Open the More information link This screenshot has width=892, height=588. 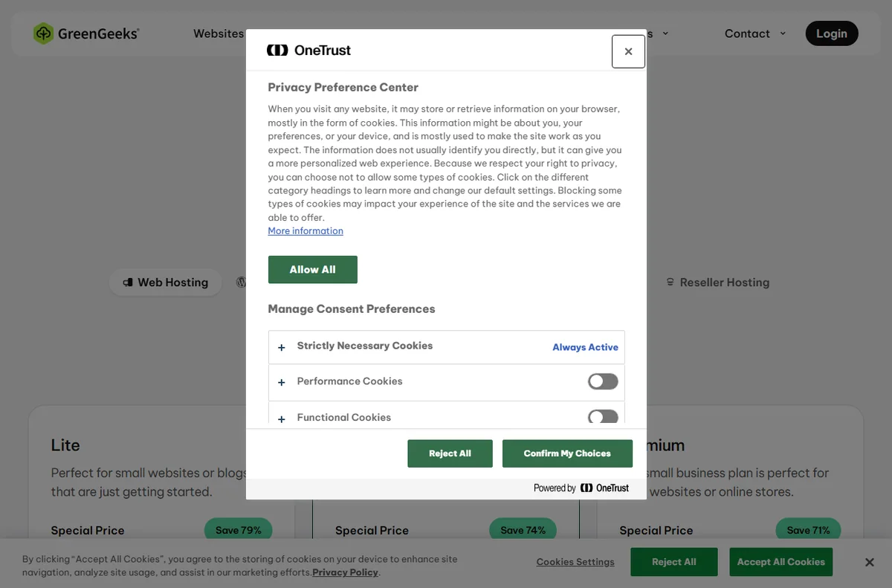[x=306, y=231]
